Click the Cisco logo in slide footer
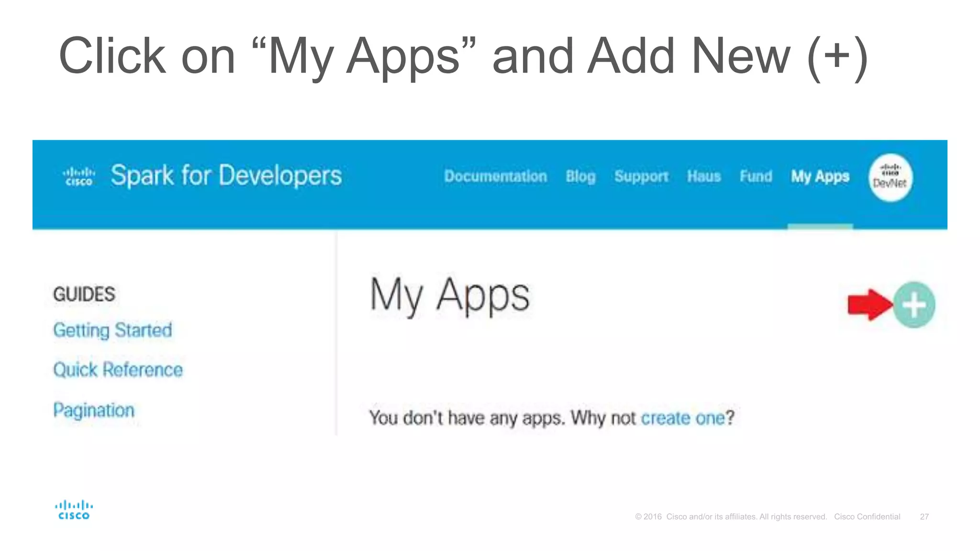The width and height of the screenshot is (980, 551). [x=74, y=510]
